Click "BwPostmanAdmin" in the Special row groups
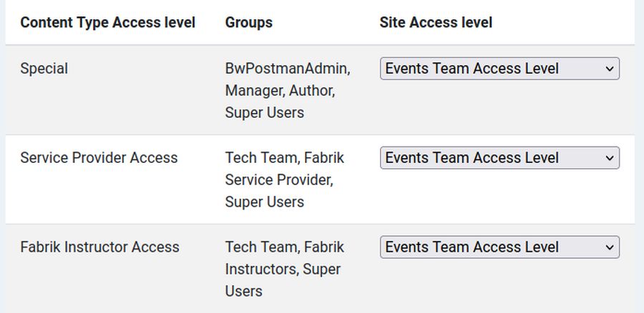644x313 pixels. click(287, 69)
